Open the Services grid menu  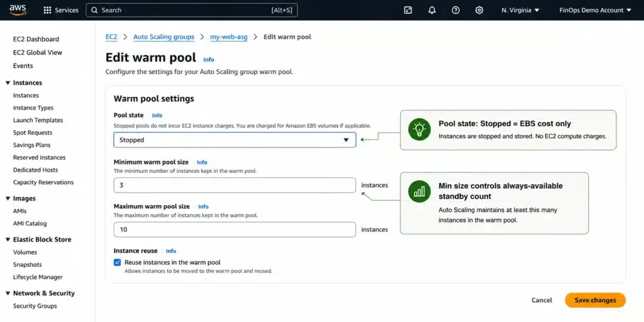(61, 10)
